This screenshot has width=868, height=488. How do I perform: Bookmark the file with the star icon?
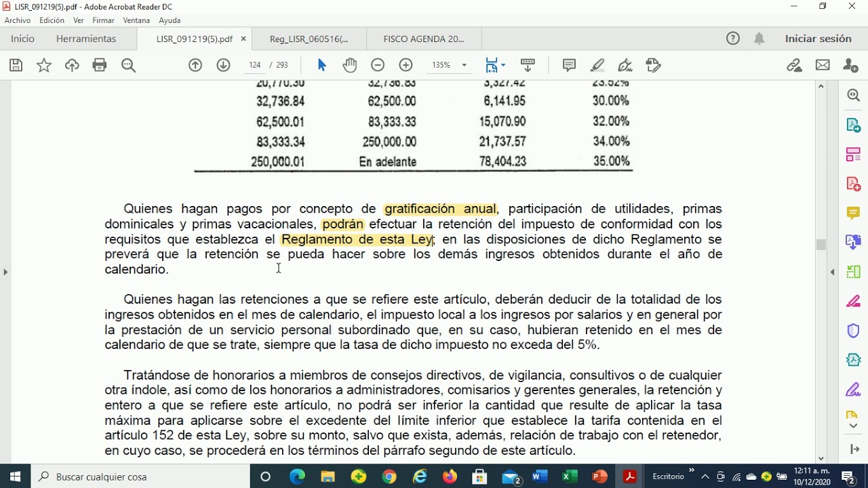pos(44,65)
